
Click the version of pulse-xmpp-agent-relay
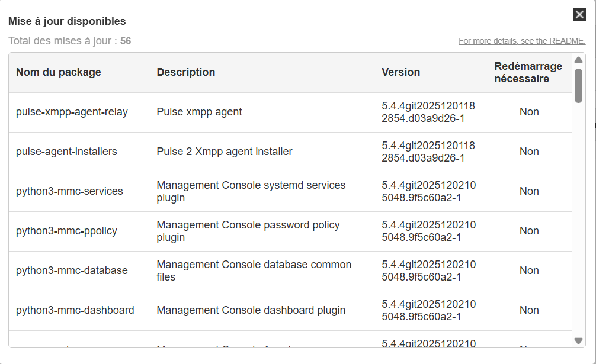(428, 112)
